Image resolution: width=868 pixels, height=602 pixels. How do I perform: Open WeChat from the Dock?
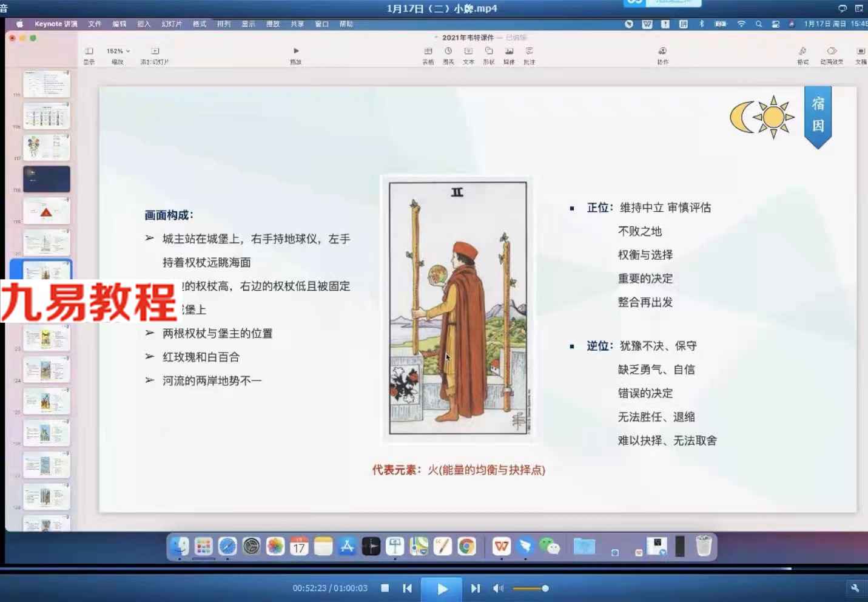550,546
